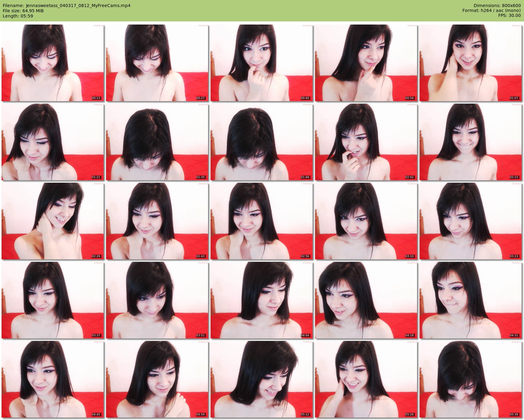The width and height of the screenshot is (524, 420).
Task: Click the thumbnail at 01:35
Action: 157,142
